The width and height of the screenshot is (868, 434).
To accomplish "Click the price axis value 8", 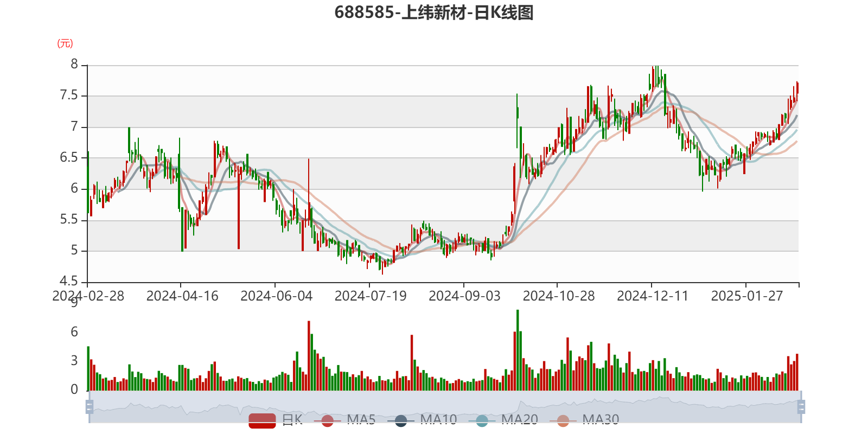I will [x=74, y=65].
